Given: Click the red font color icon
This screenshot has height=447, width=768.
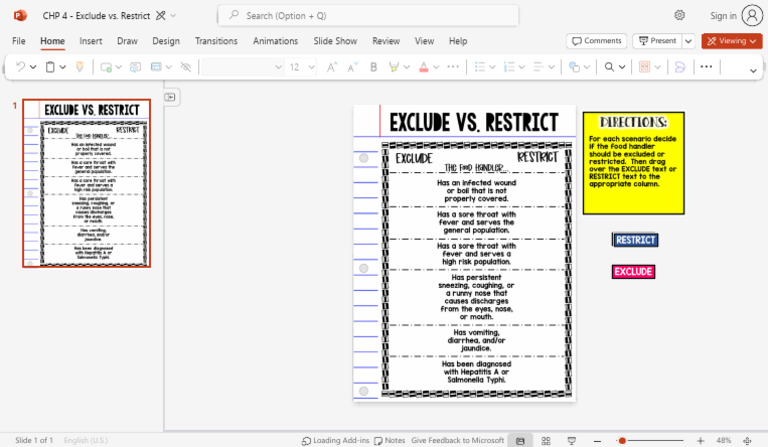Looking at the screenshot, I should pyautogui.click(x=424, y=67).
